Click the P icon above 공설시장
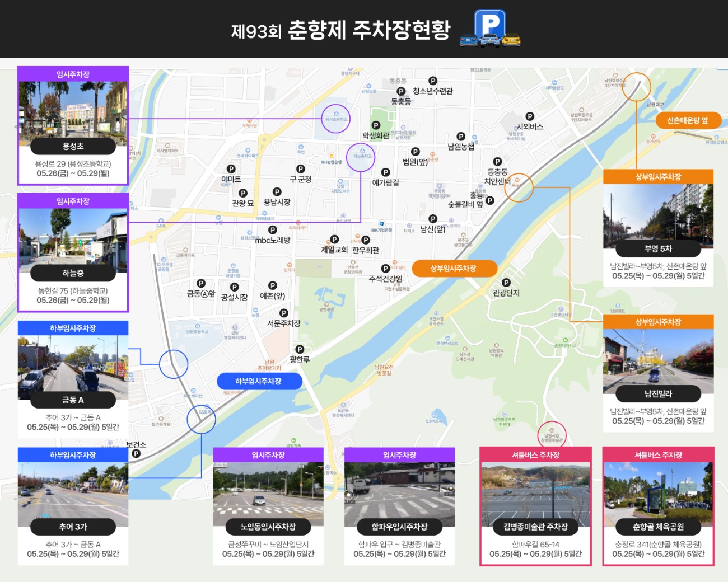The image size is (728, 582). pyautogui.click(x=234, y=288)
